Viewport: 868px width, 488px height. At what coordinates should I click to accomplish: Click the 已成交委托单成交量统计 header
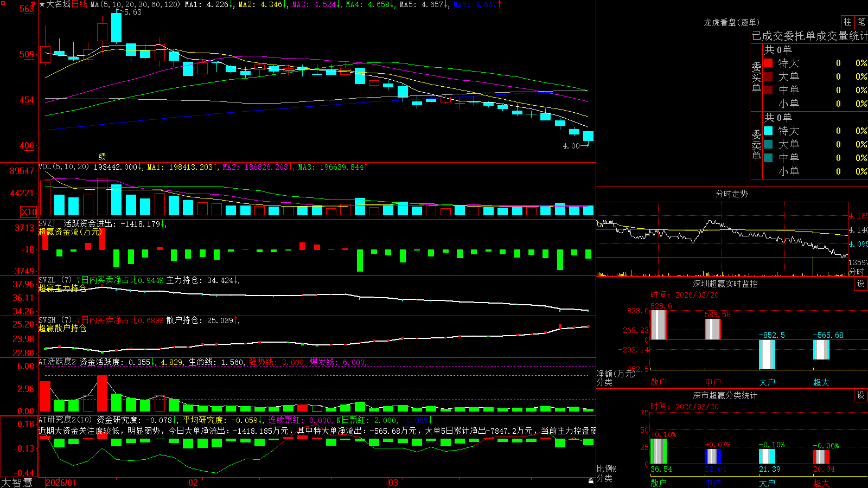tap(809, 36)
